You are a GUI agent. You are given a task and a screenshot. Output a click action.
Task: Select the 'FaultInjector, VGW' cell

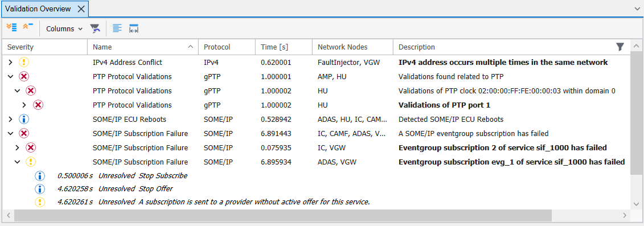(x=348, y=63)
